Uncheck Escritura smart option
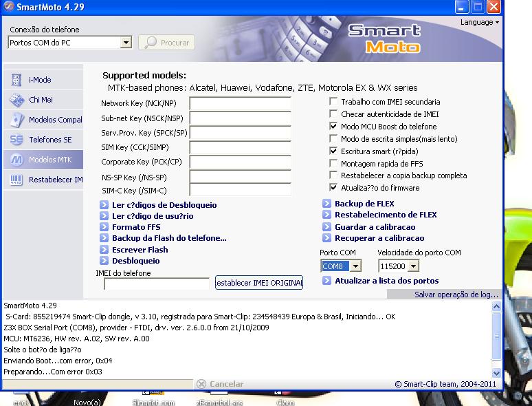 coord(333,151)
